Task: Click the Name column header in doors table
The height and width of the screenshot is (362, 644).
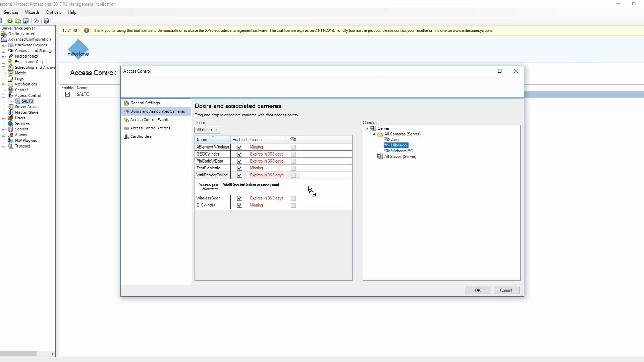Action: click(213, 139)
